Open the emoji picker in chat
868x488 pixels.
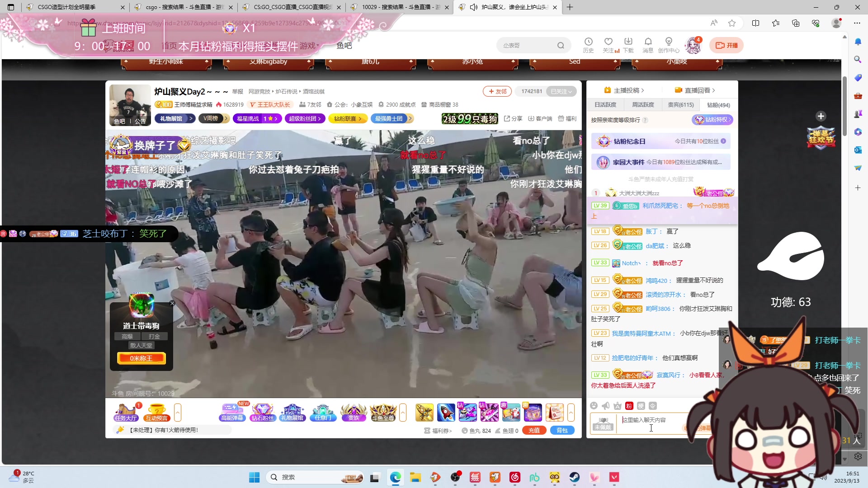pyautogui.click(x=594, y=406)
